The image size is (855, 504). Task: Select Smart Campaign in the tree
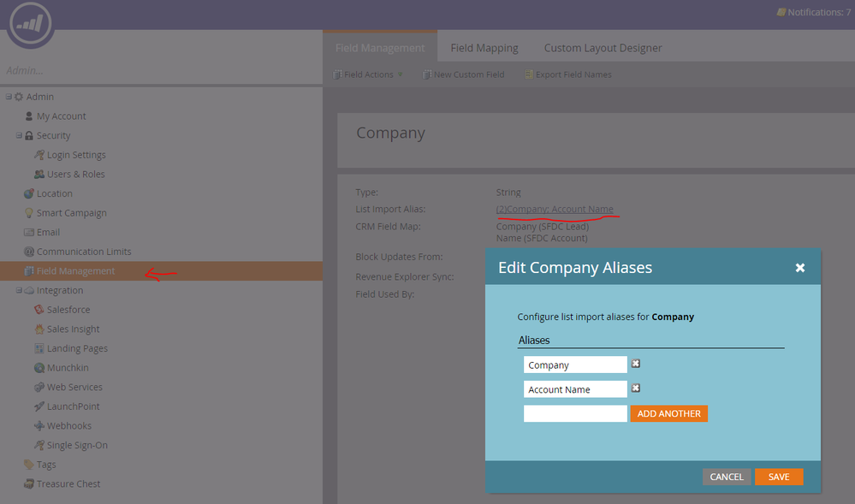71,213
